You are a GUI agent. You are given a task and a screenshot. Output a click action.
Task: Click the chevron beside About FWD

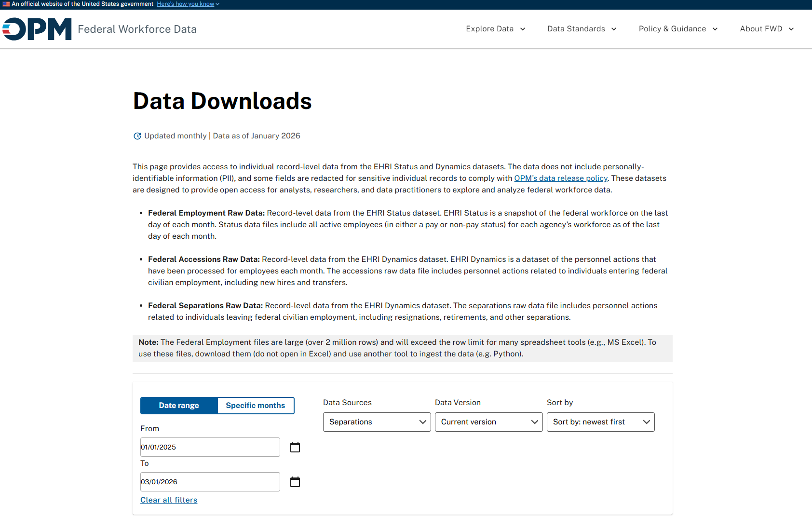click(791, 29)
